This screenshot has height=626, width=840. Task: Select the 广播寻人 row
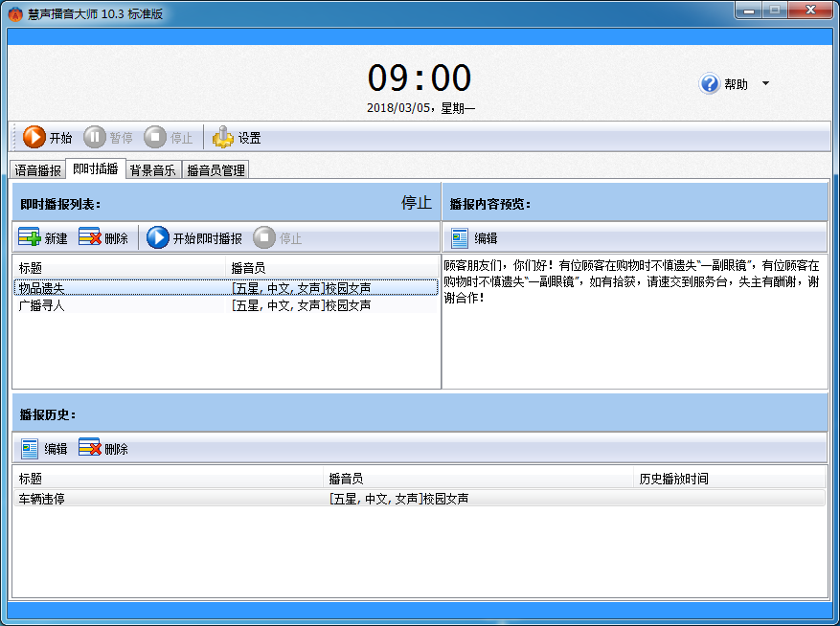click(x=225, y=305)
